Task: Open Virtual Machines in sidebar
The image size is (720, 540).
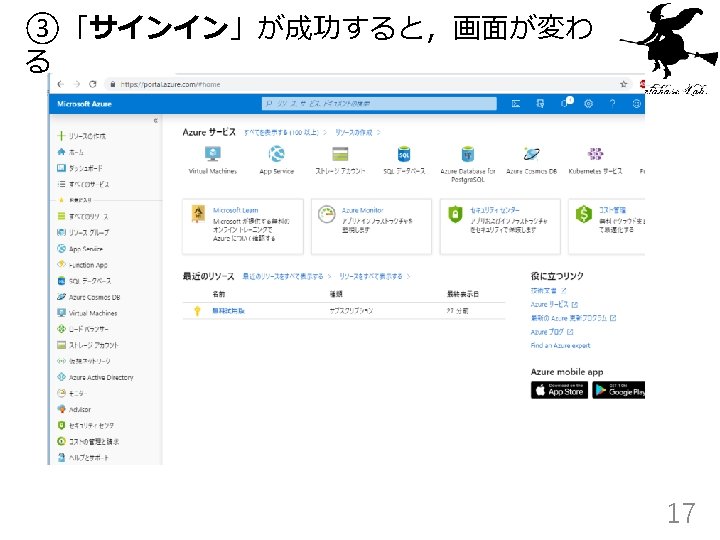Action: (87, 313)
